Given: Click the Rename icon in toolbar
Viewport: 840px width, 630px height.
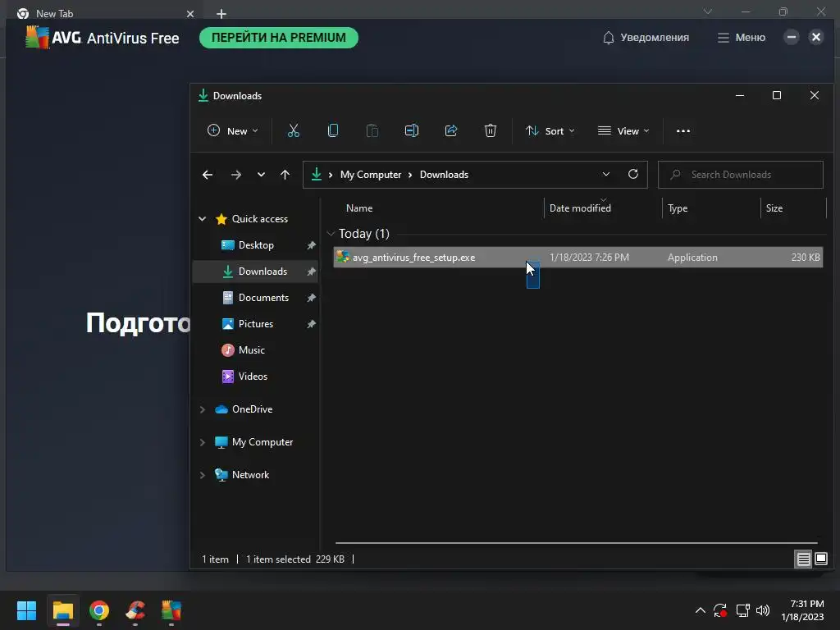Looking at the screenshot, I should pos(412,130).
